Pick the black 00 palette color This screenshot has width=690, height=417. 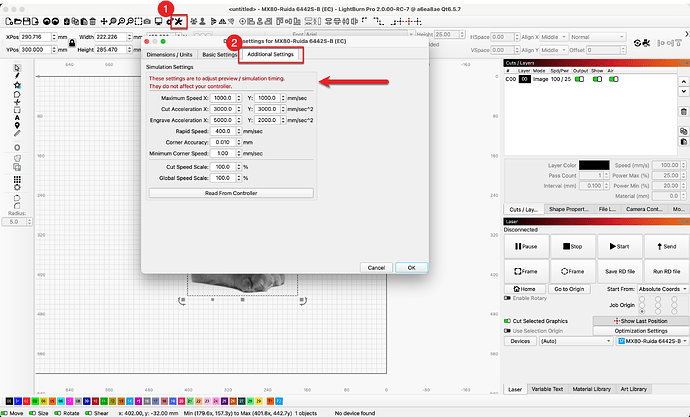click(9, 401)
